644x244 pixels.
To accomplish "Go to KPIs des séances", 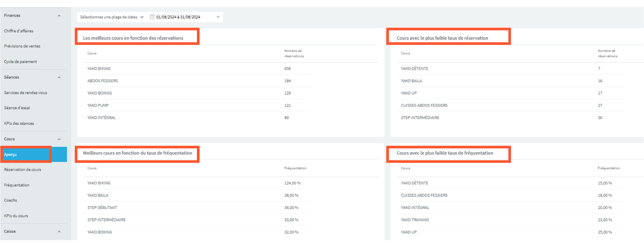I will [x=19, y=123].
